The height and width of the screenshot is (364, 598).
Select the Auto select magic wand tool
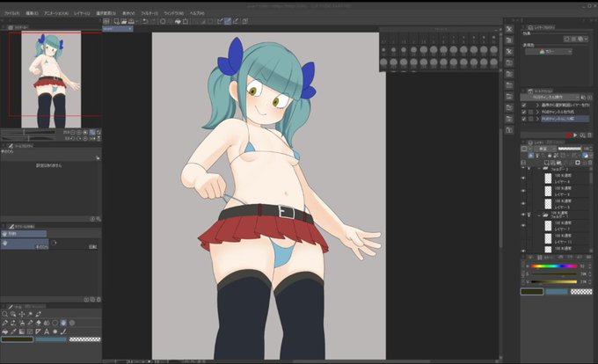point(30,314)
